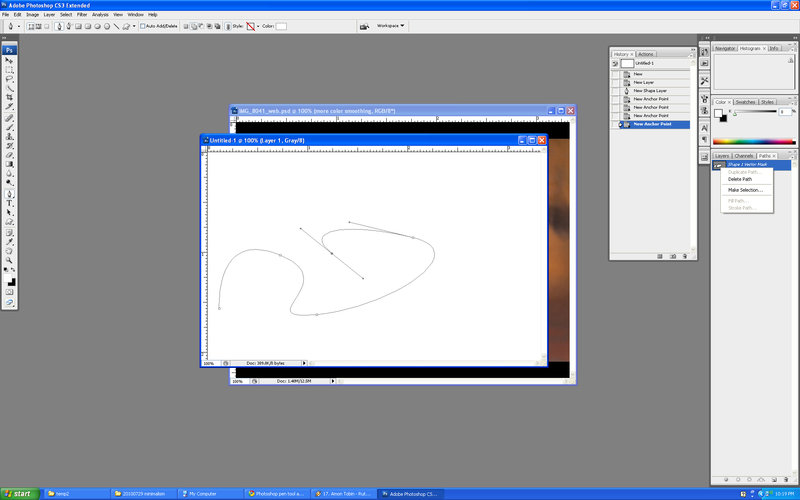Open the Character panel icon in dock
The height and width of the screenshot is (500, 800).
click(x=705, y=128)
